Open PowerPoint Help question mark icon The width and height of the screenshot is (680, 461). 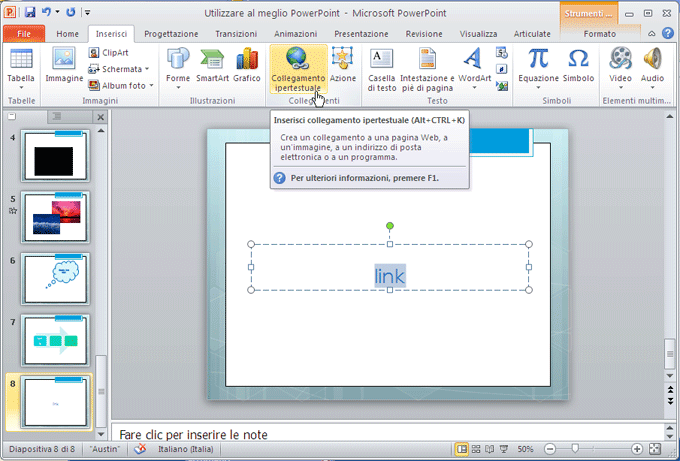(668, 33)
